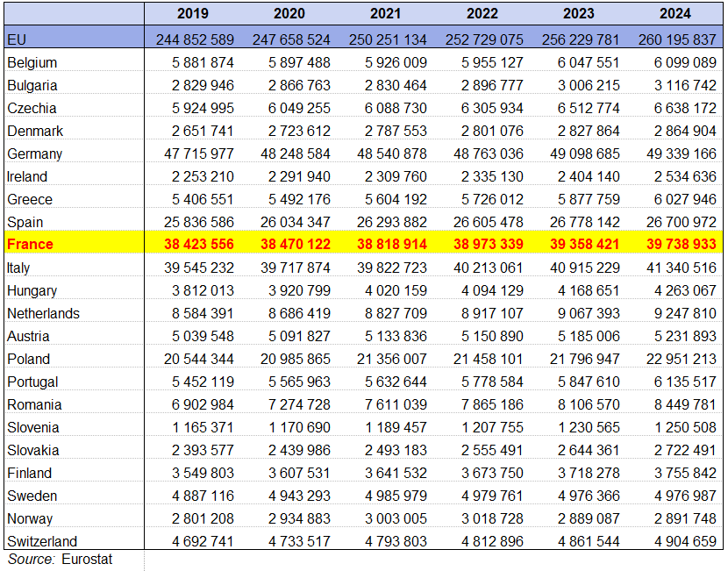Screen dimensions: 728x571
Task: Select the empty top-left header cell
Action: pos(73,13)
